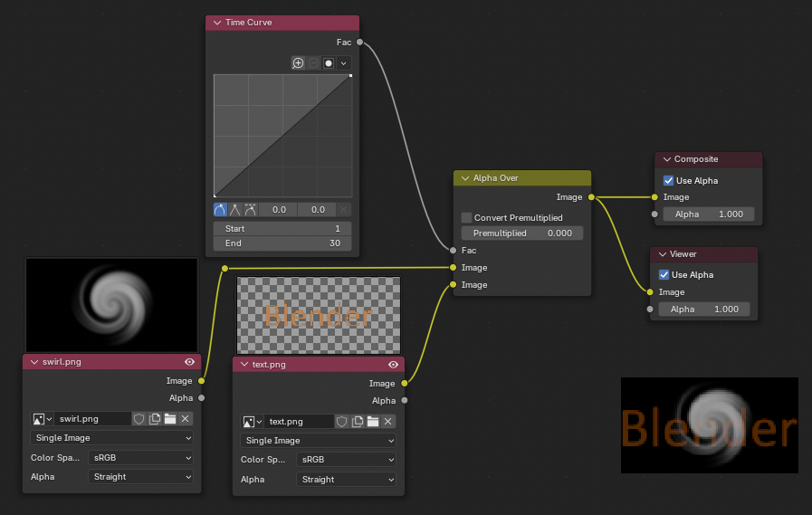This screenshot has width=812, height=515.
Task: Collapse the Alpha Over node
Action: click(465, 178)
